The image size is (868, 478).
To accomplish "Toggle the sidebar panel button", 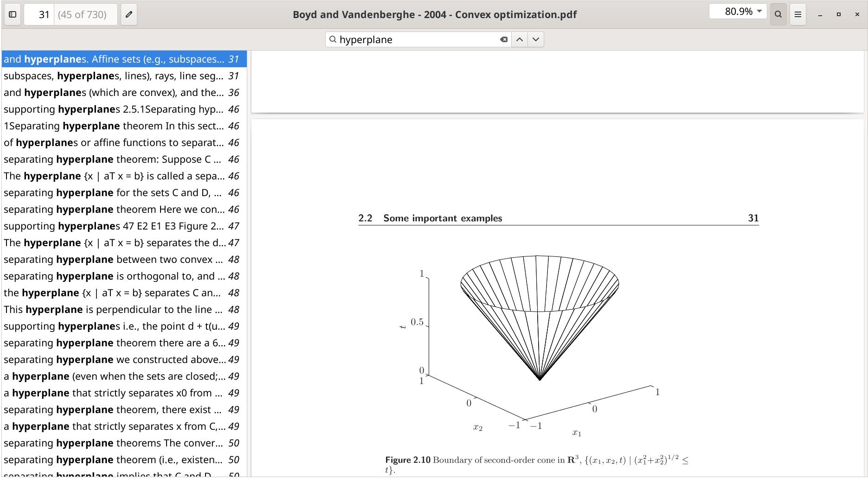I will coord(13,14).
